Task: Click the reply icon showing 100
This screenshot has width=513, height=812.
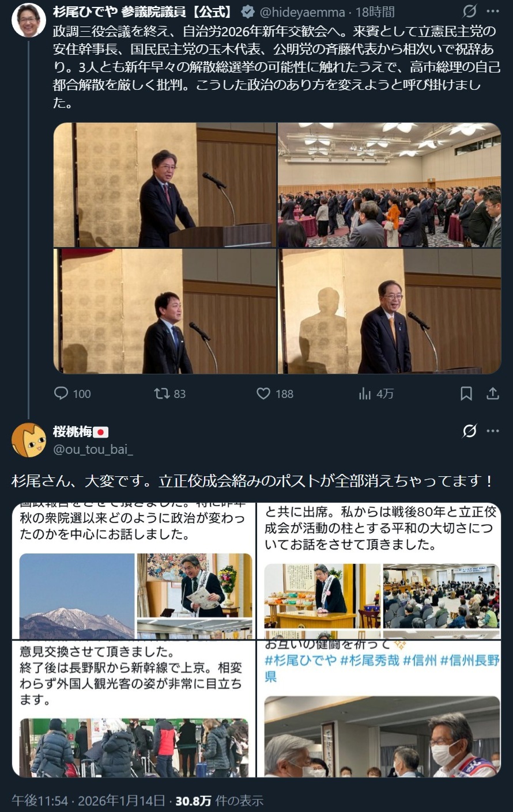Action: point(72,393)
